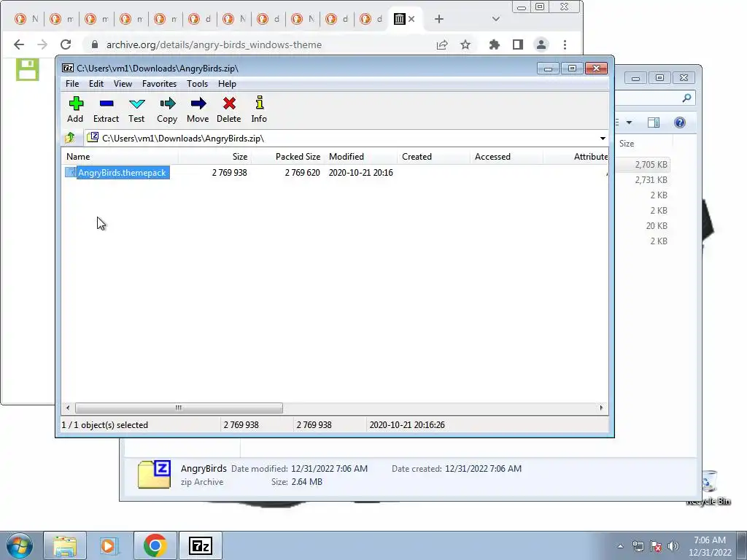Viewport: 747px width, 560px height.
Task: Toggle Chrome side panel icon
Action: 518,44
